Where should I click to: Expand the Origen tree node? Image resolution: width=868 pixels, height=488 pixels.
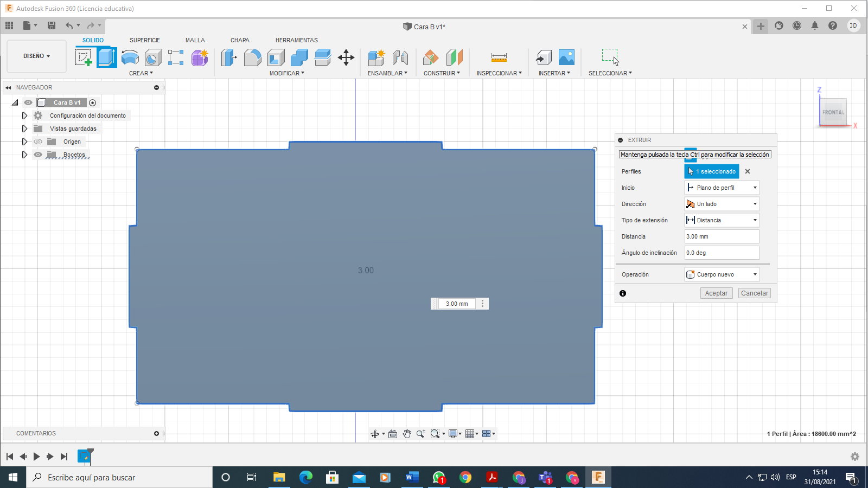24,142
